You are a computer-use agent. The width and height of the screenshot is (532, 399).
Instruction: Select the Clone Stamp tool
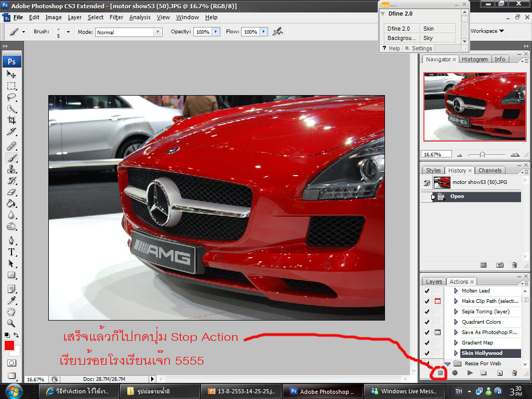[11, 169]
